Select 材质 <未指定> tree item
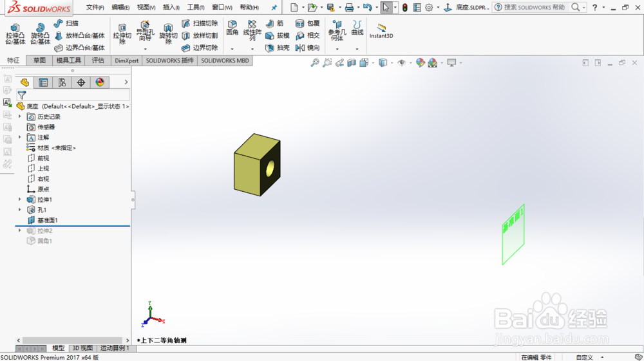This screenshot has width=644, height=361. coord(52,148)
